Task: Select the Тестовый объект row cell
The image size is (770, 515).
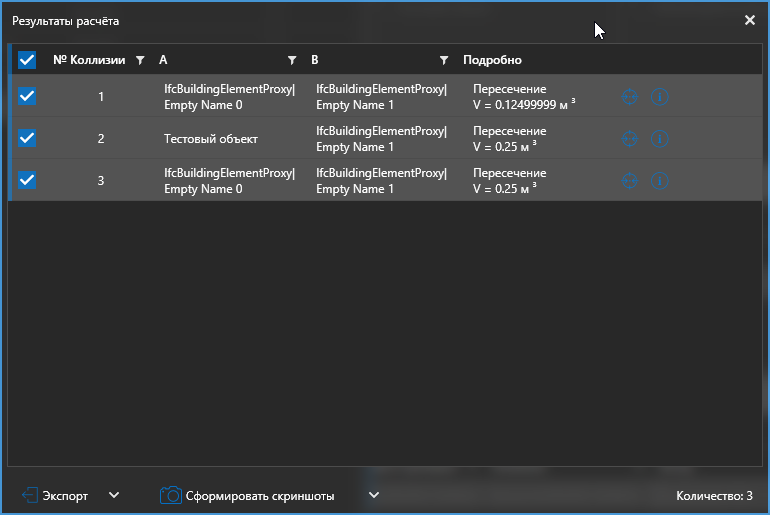Action: tap(204, 139)
